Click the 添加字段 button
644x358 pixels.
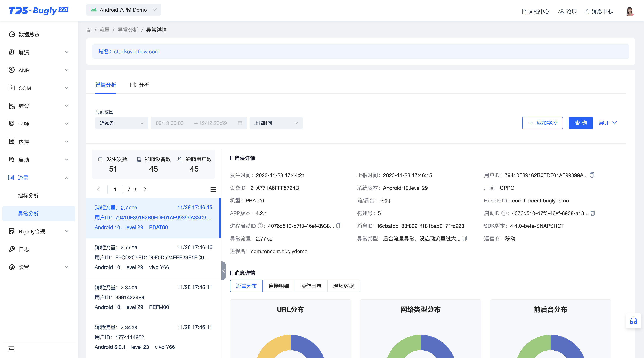[x=542, y=123]
